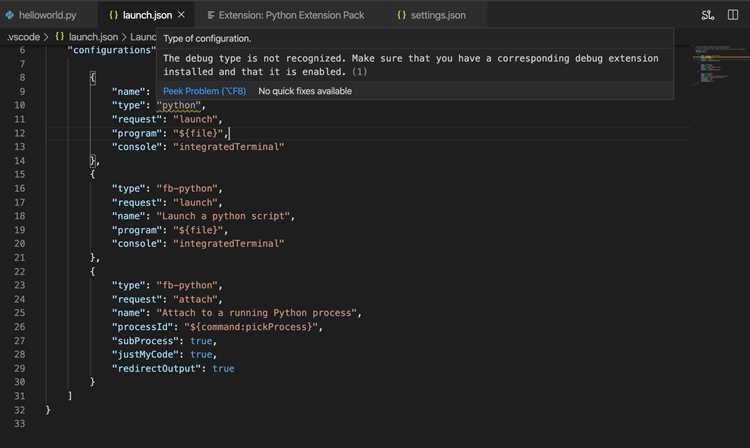Click "fb-python" type on line 16
The image size is (750, 448).
[188, 188]
